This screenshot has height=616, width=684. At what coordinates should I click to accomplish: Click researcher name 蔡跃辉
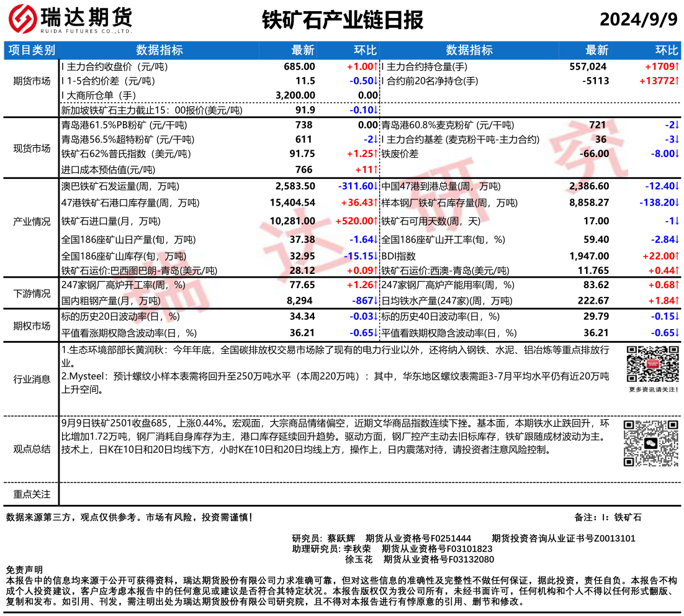click(341, 538)
